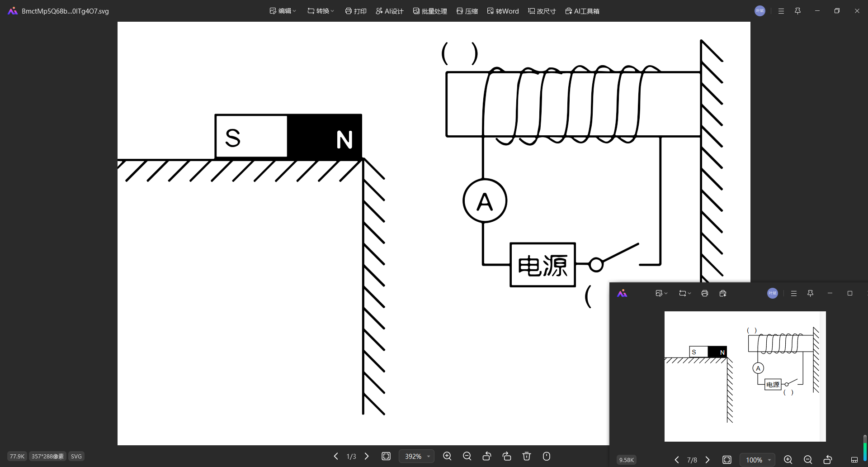This screenshot has height=467, width=868.
Task: Go to next image in main viewer
Action: pyautogui.click(x=367, y=456)
